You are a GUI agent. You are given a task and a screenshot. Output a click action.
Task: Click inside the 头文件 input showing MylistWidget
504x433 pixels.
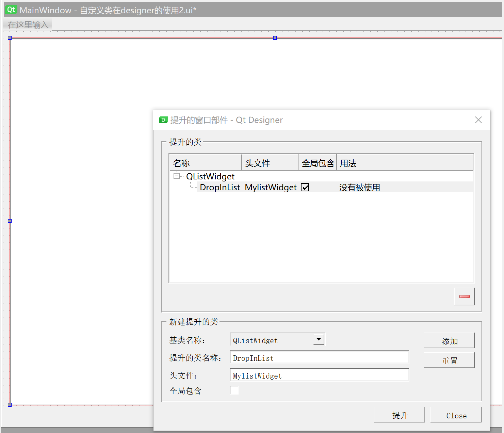[319, 375]
